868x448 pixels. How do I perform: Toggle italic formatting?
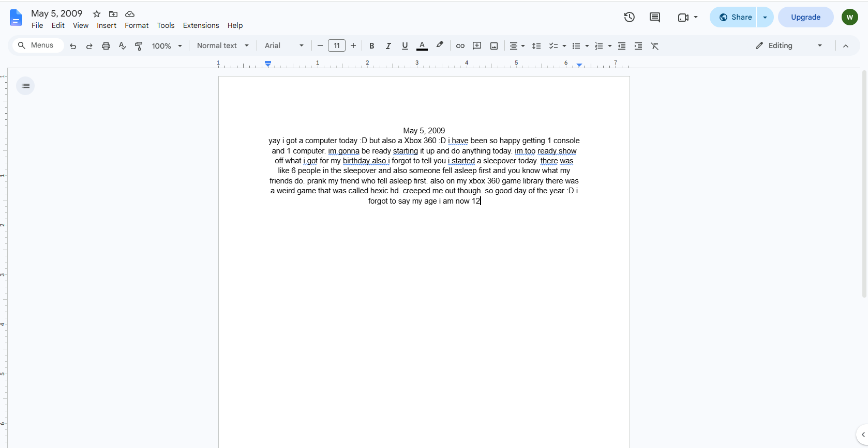(x=388, y=46)
